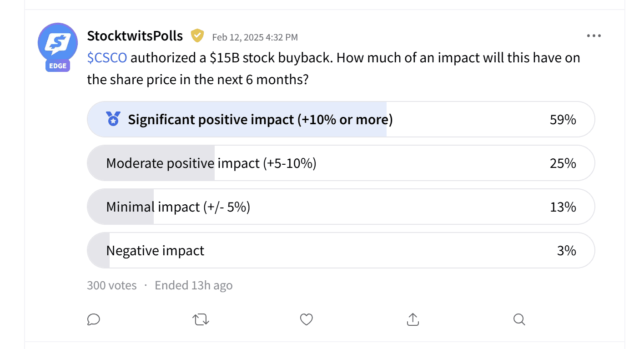
Task: Like the post with heart icon
Action: (x=307, y=319)
